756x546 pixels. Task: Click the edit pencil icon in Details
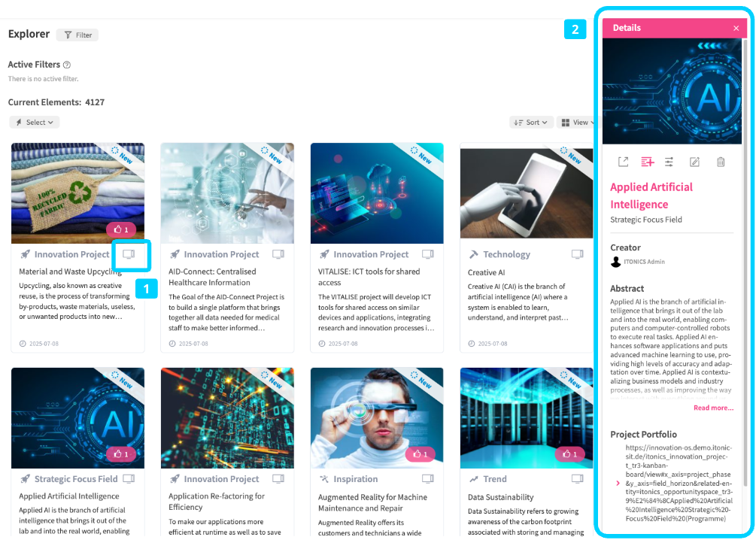[695, 162]
